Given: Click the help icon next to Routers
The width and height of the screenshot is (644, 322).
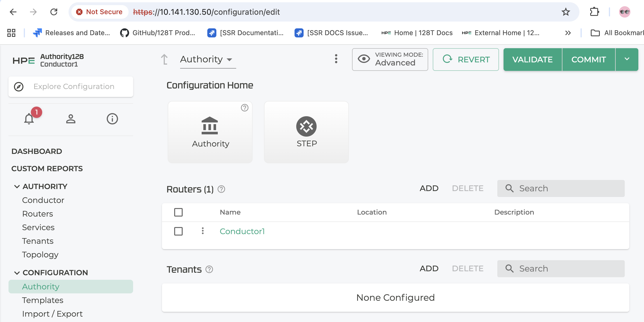Looking at the screenshot, I should pyautogui.click(x=221, y=189).
